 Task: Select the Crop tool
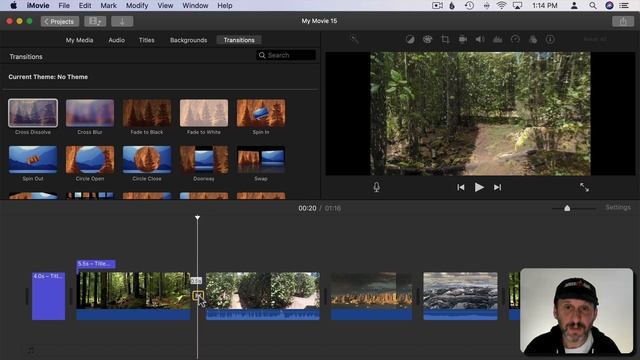[x=445, y=40]
